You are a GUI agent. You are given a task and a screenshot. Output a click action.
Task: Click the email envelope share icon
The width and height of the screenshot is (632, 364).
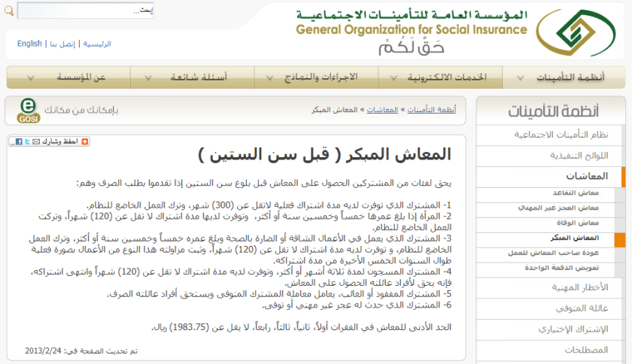(35, 141)
